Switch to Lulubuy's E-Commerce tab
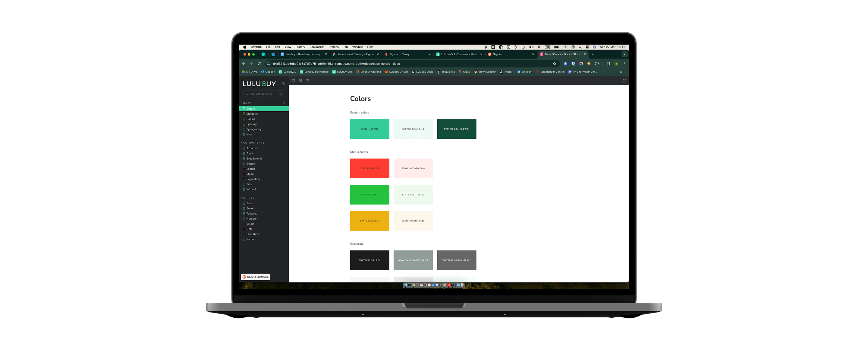This screenshot has width=868, height=350. (x=459, y=54)
